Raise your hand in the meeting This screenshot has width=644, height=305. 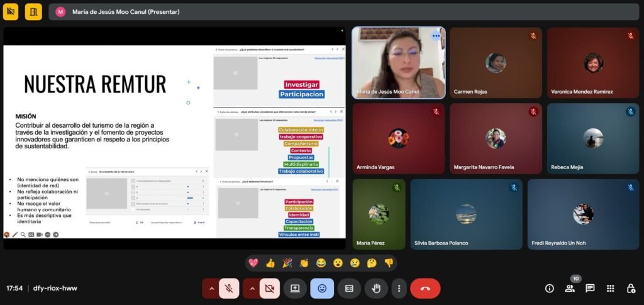[x=376, y=289]
